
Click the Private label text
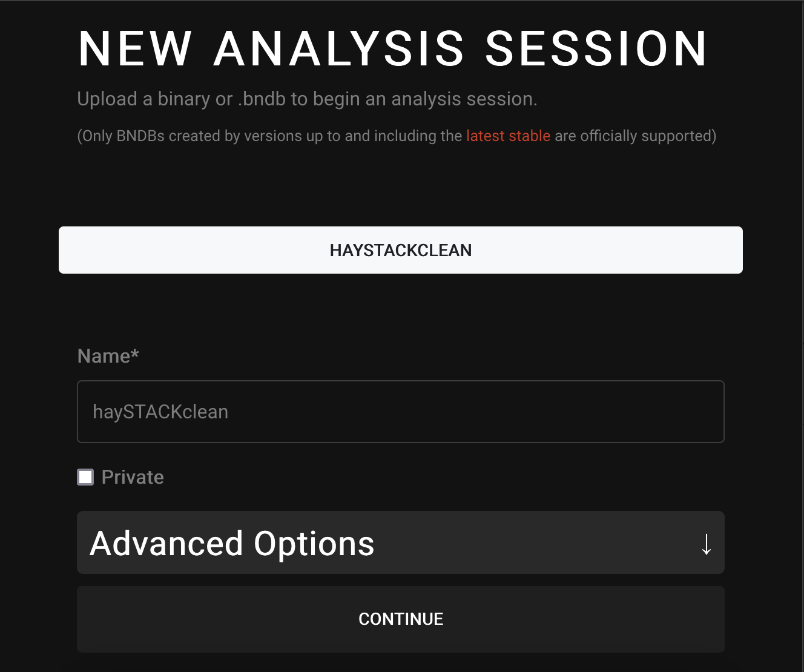click(x=133, y=478)
